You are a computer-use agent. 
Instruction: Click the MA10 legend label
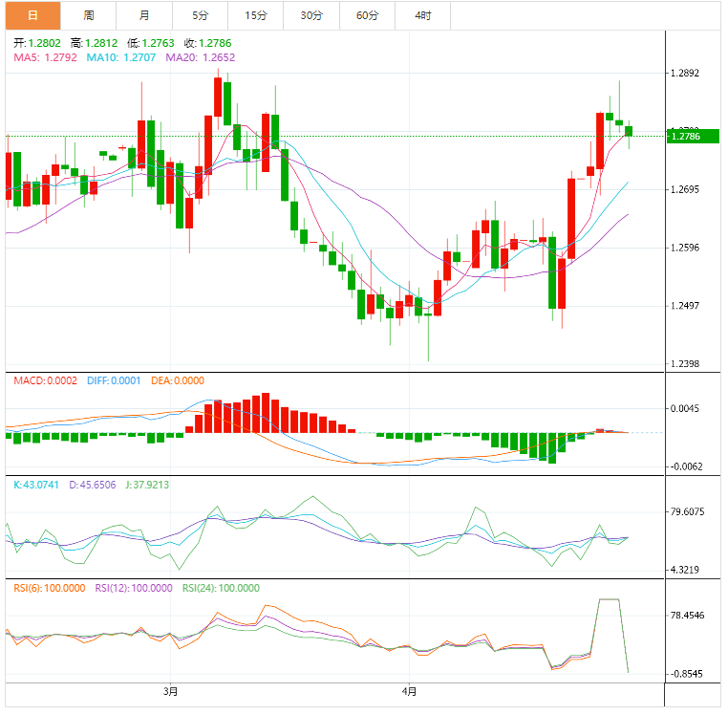tap(121, 58)
